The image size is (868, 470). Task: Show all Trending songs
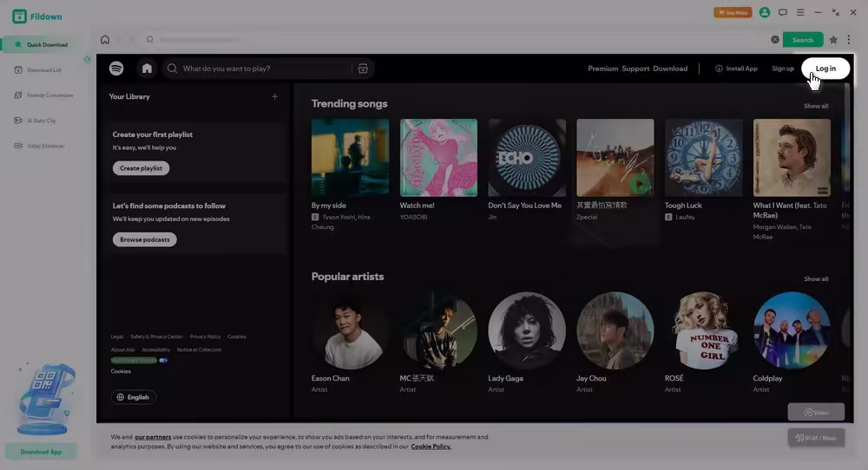click(816, 106)
